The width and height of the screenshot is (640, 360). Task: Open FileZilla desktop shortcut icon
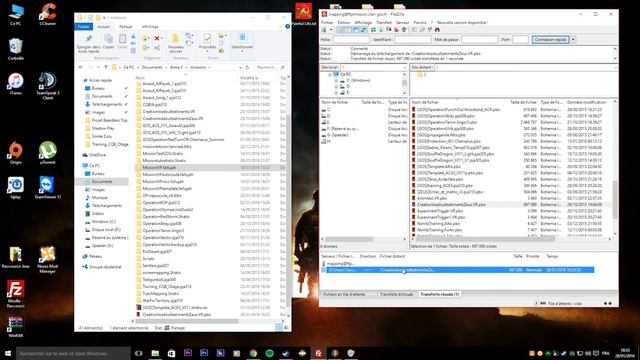tap(16, 293)
